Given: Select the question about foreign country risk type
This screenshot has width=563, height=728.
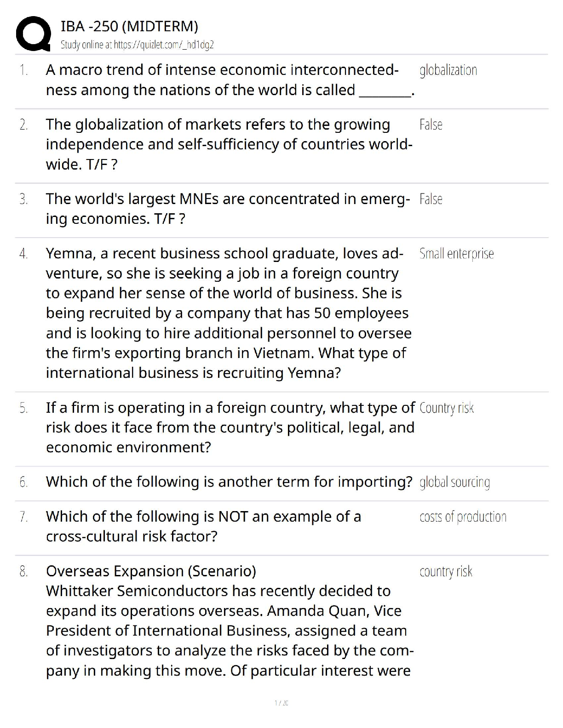Looking at the screenshot, I should pos(230,427).
